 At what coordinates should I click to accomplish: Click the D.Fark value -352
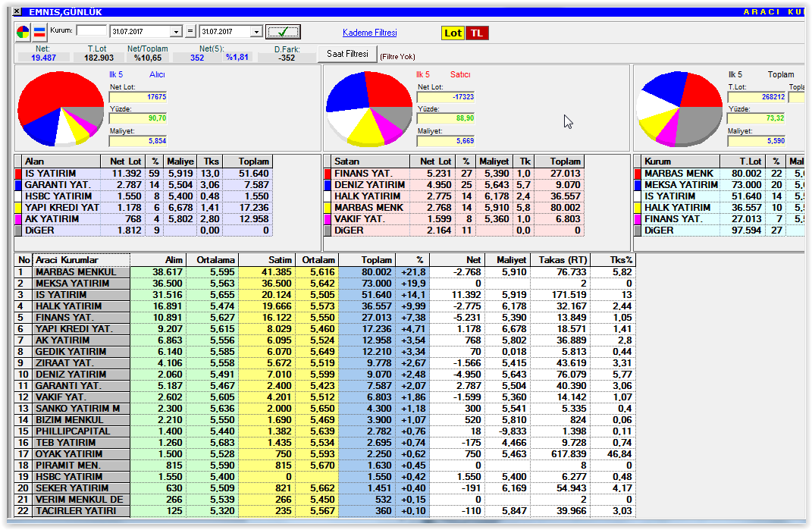tap(287, 58)
